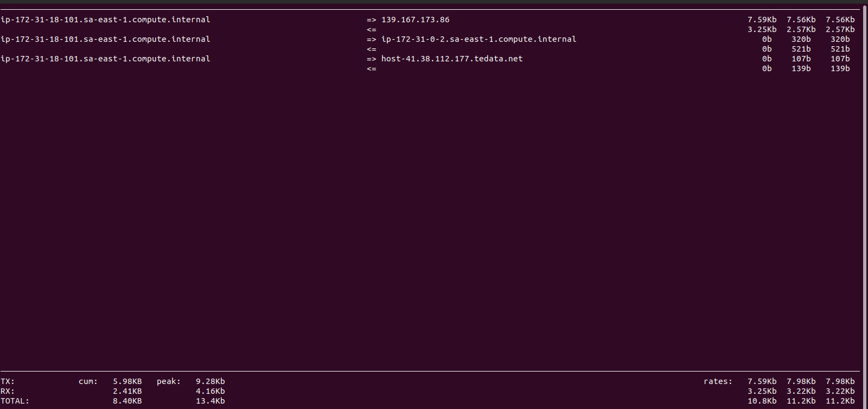Click the first source host ip-172-31-18-101 entry

[x=105, y=20]
